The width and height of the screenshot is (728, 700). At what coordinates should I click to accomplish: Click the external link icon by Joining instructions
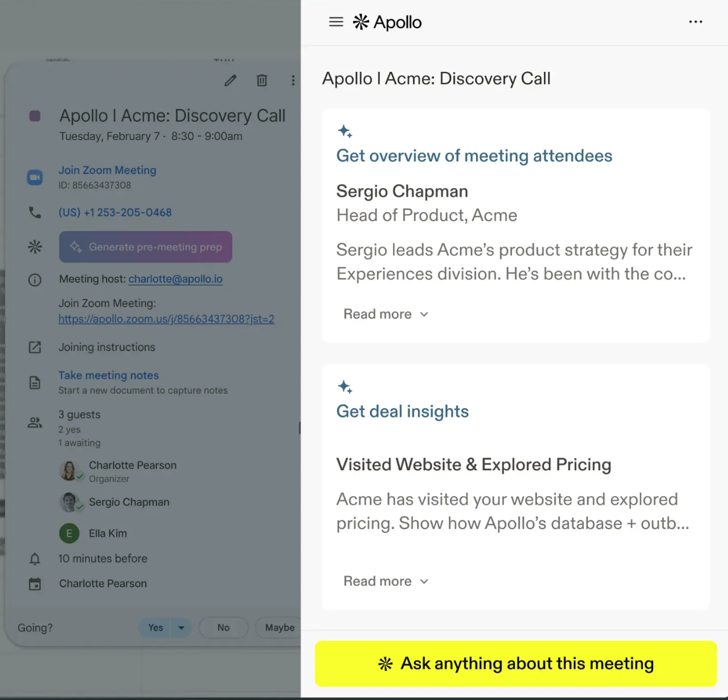pos(35,347)
